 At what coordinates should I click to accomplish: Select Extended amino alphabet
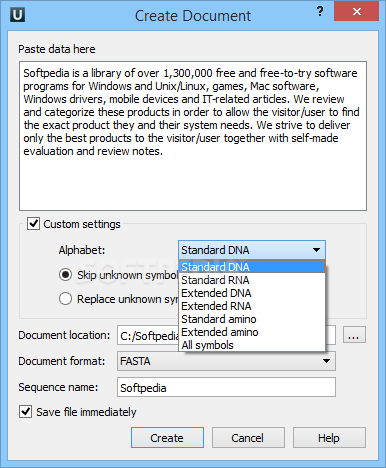[252, 332]
